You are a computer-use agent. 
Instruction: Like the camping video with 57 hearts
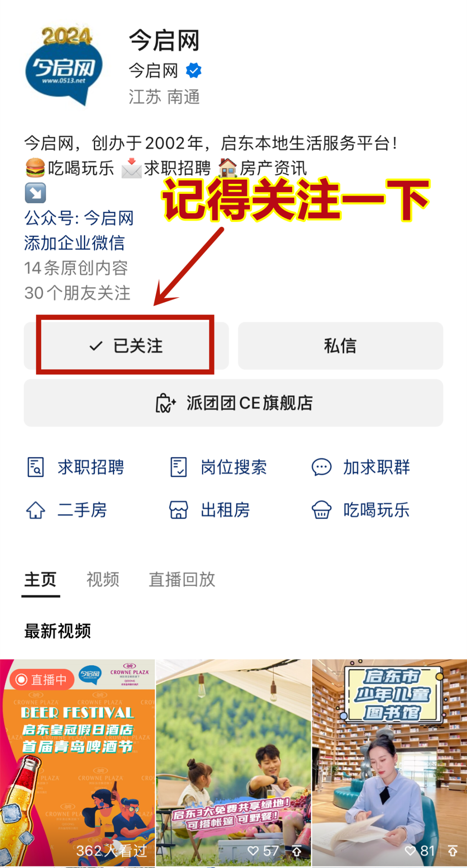253,851
